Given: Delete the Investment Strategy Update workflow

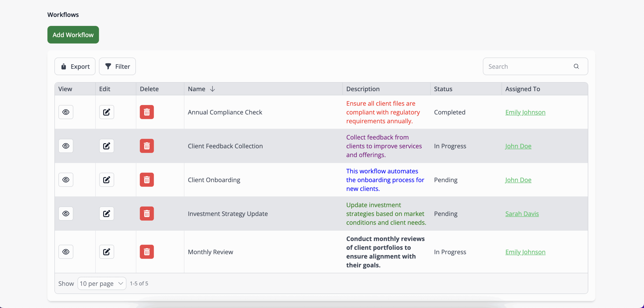Looking at the screenshot, I should 147,213.
